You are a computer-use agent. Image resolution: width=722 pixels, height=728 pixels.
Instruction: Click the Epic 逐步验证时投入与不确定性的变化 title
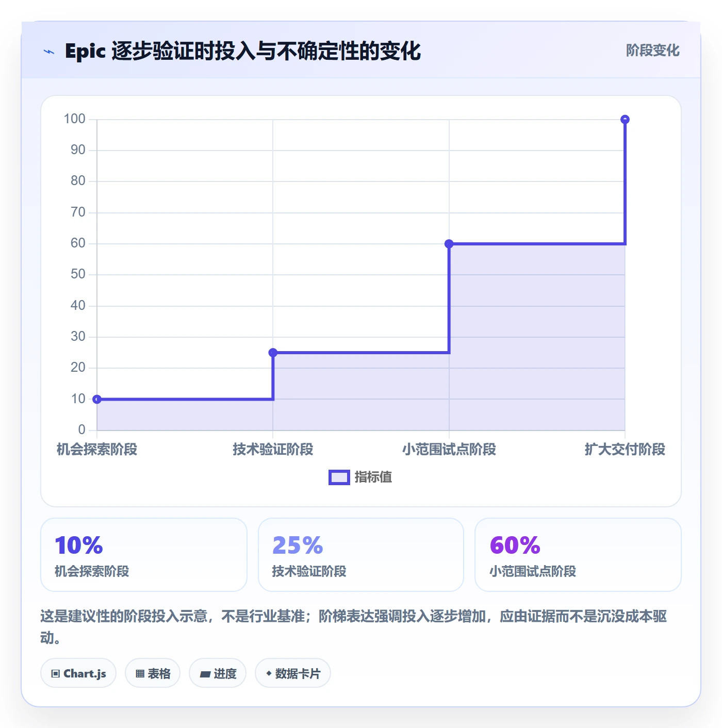[243, 52]
